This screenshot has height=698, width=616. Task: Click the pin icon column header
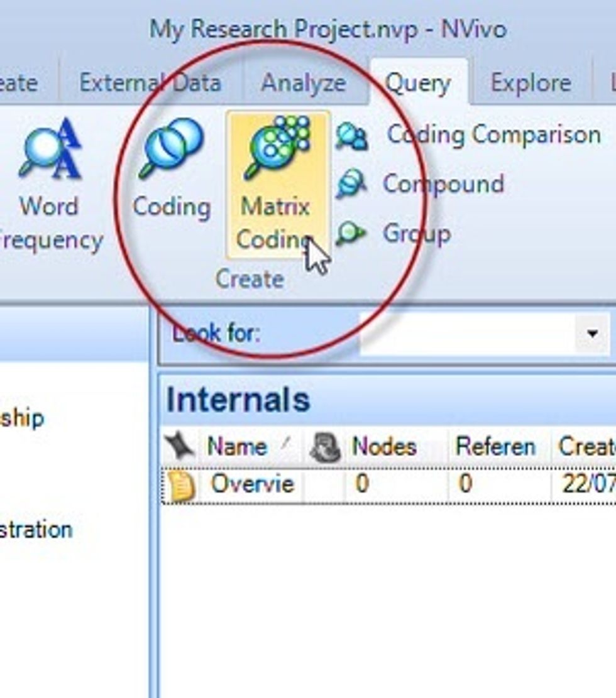(180, 445)
